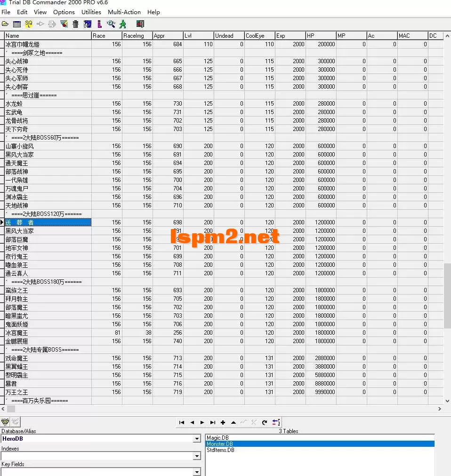Screen dimensions: 451x476
Task: Click the SQL query tool icon
Action: pyautogui.click(x=28, y=24)
